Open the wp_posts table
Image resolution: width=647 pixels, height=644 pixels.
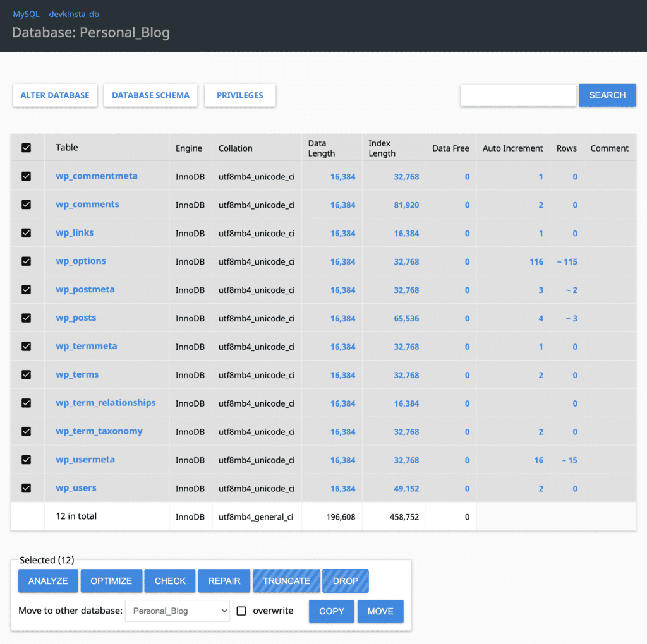[76, 318]
